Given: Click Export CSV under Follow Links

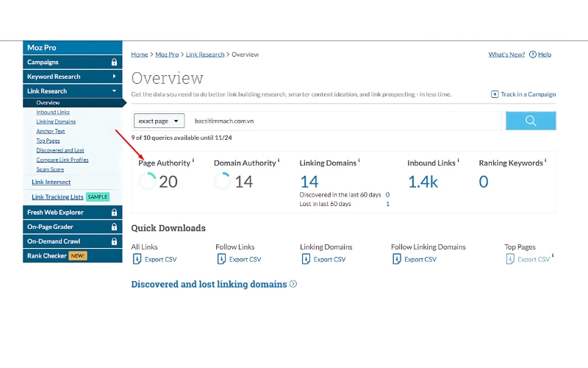Looking at the screenshot, I should (x=245, y=260).
